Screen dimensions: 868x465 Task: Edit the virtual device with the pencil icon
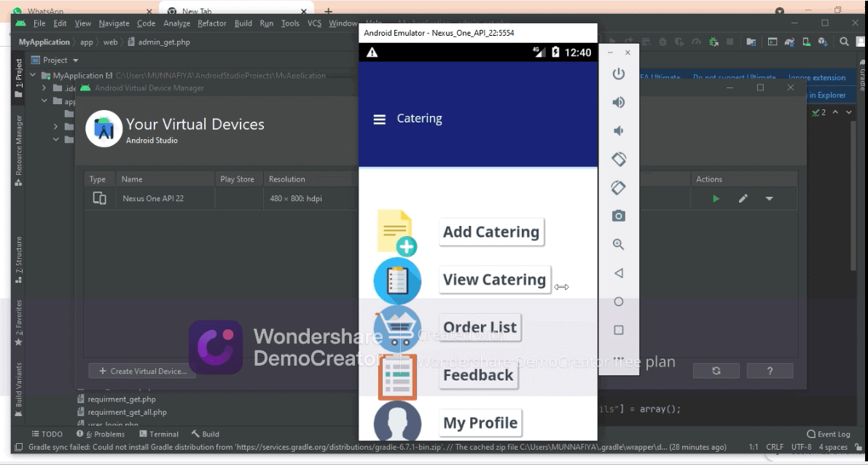[x=743, y=199]
